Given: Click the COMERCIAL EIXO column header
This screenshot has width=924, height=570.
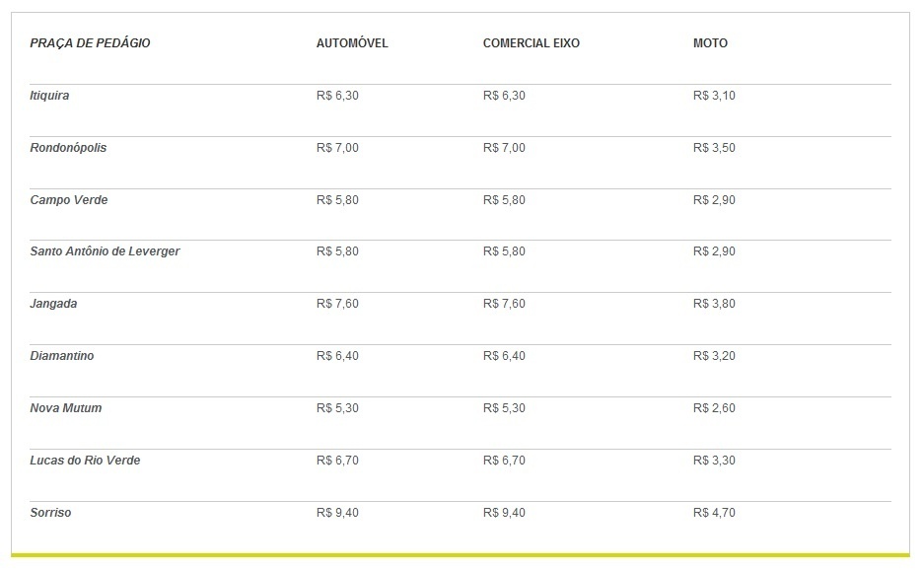Looking at the screenshot, I should pyautogui.click(x=531, y=43).
